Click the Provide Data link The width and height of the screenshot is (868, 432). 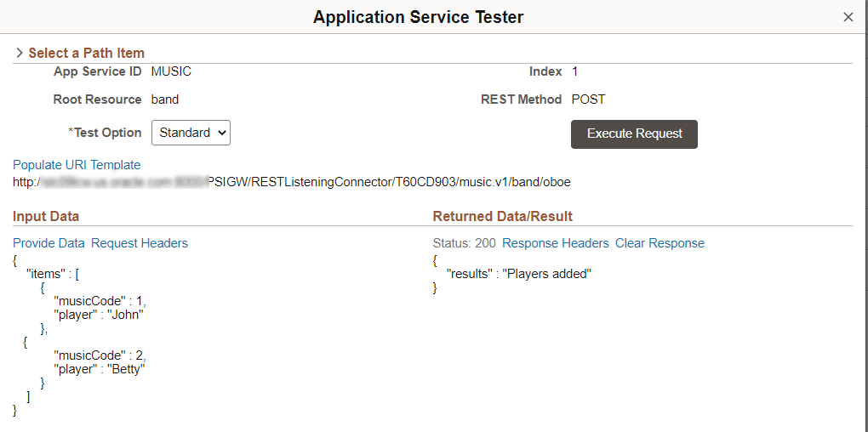pos(49,243)
